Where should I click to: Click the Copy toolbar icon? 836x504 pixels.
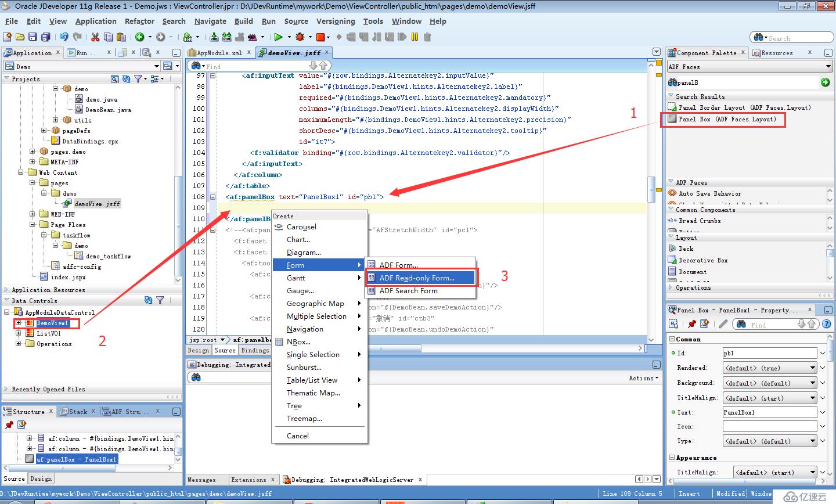108,37
